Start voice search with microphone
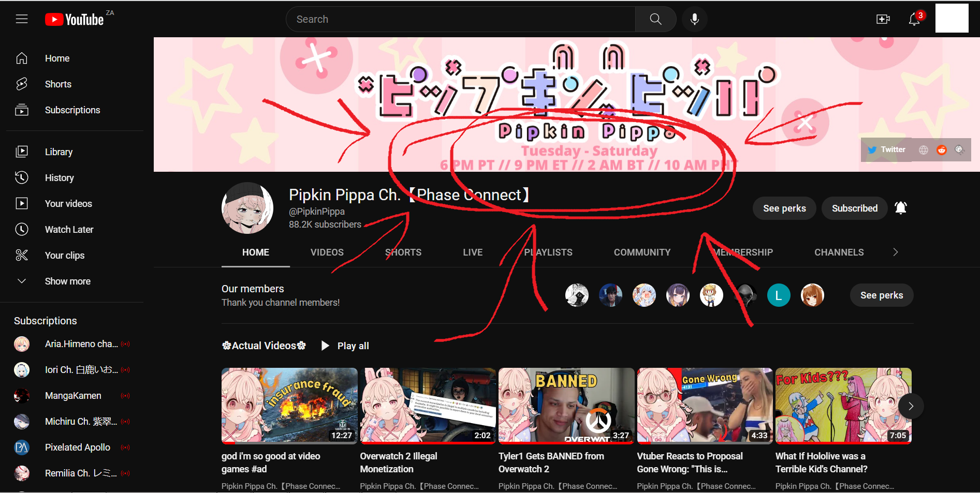 click(695, 19)
